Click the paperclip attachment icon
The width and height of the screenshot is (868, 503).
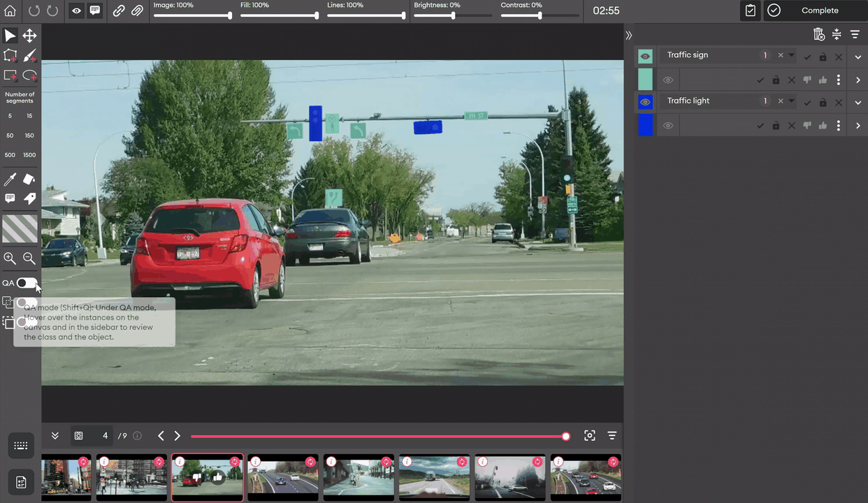pyautogui.click(x=137, y=10)
